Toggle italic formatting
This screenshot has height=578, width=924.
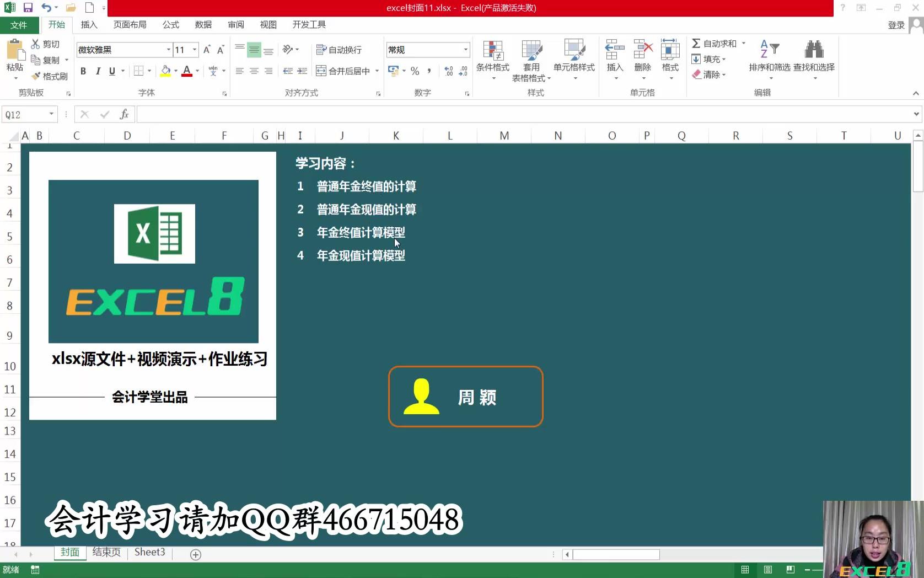click(x=98, y=71)
